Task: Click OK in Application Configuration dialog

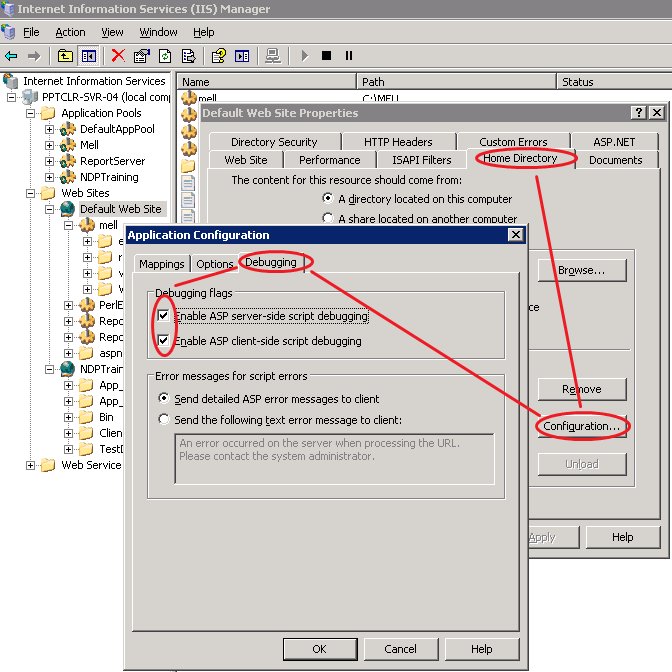Action: 320,649
